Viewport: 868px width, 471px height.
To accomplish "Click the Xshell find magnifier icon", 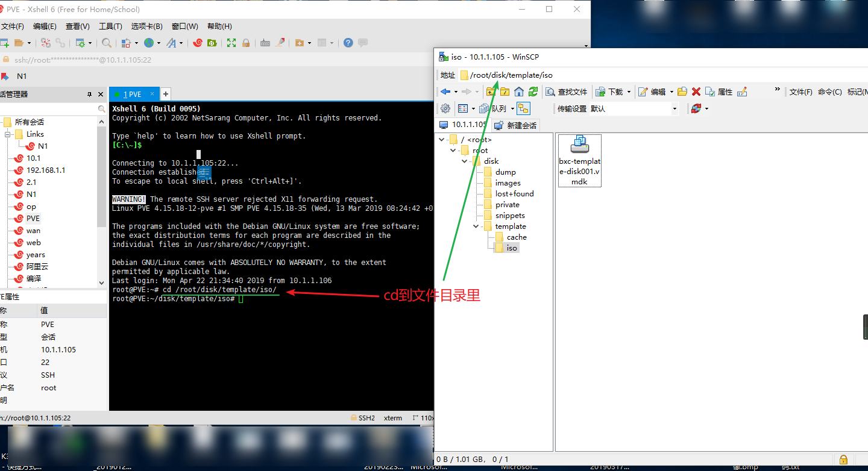I will [107, 43].
